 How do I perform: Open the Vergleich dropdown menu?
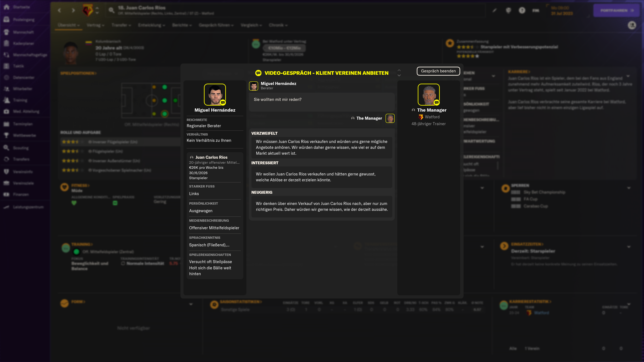pos(251,25)
